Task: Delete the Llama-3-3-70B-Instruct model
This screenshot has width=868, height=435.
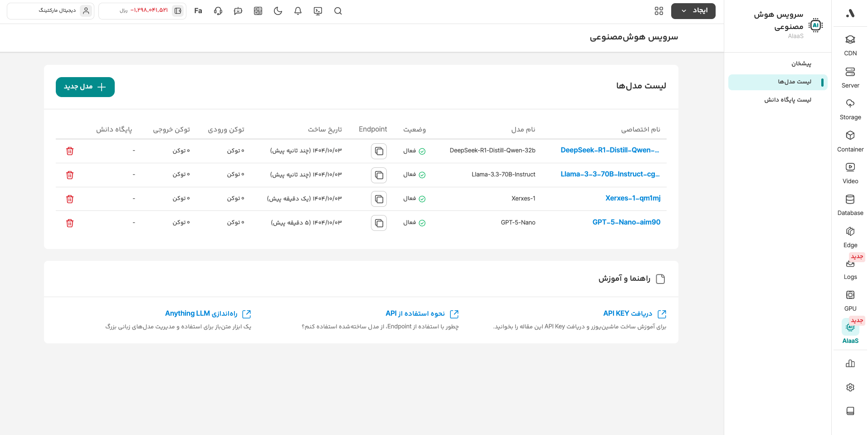Action: 70,175
